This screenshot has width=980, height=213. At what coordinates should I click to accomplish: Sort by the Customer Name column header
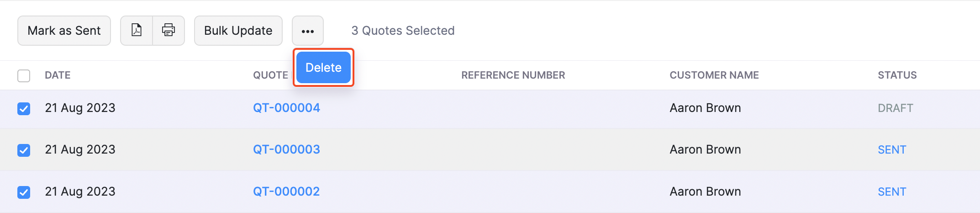click(x=714, y=75)
